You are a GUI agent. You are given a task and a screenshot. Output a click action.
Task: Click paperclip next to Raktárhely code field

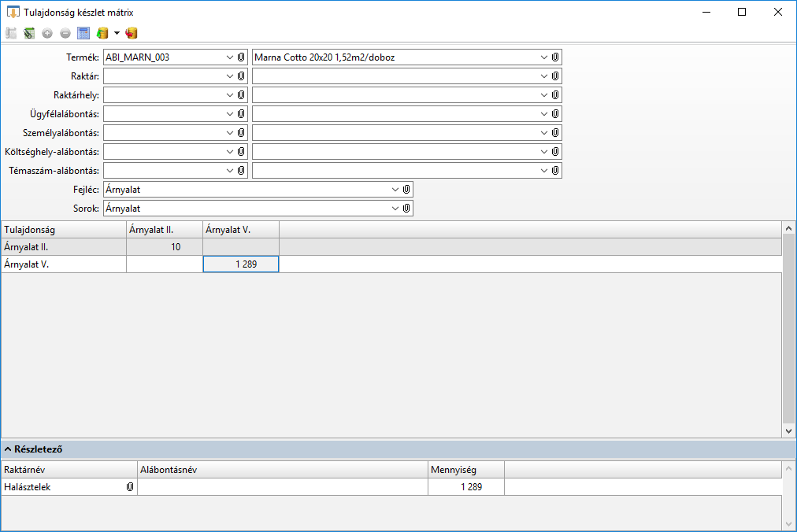pyautogui.click(x=242, y=95)
